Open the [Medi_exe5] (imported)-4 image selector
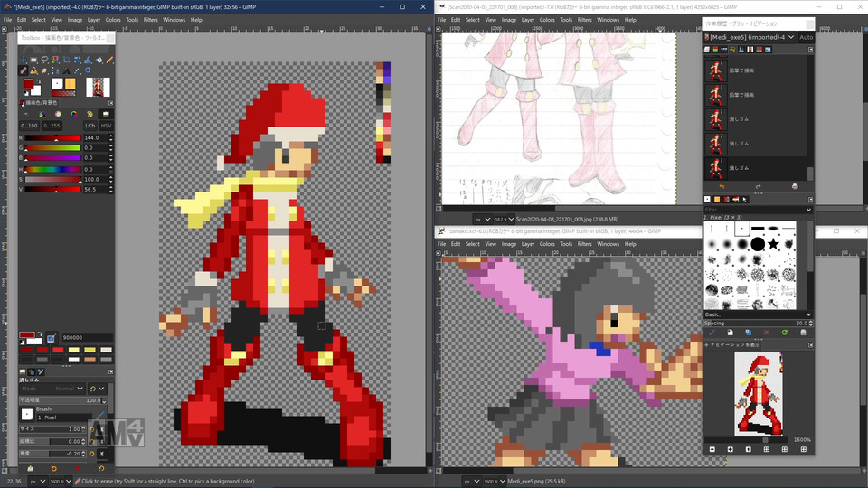This screenshot has height=488, width=868. [750, 37]
